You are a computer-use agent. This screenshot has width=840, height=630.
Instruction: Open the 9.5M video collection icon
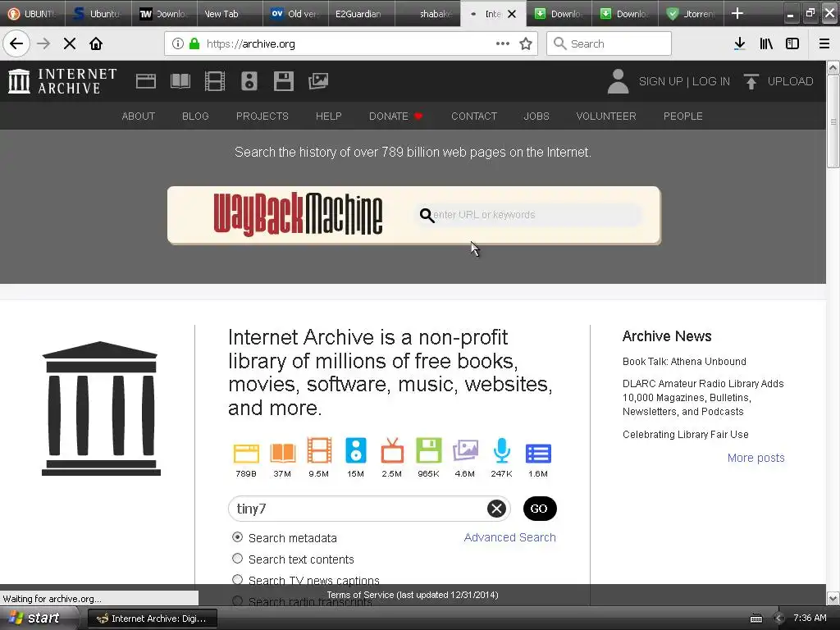tap(319, 450)
